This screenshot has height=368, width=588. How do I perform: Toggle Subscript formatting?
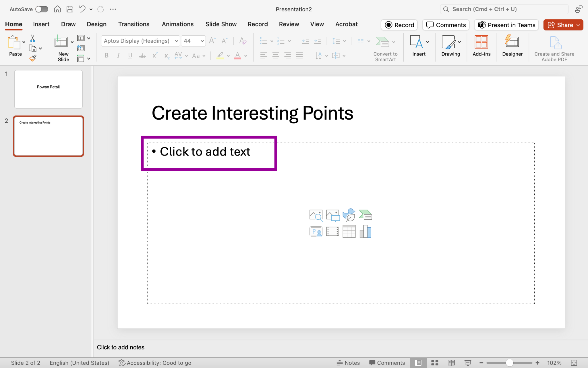point(167,56)
